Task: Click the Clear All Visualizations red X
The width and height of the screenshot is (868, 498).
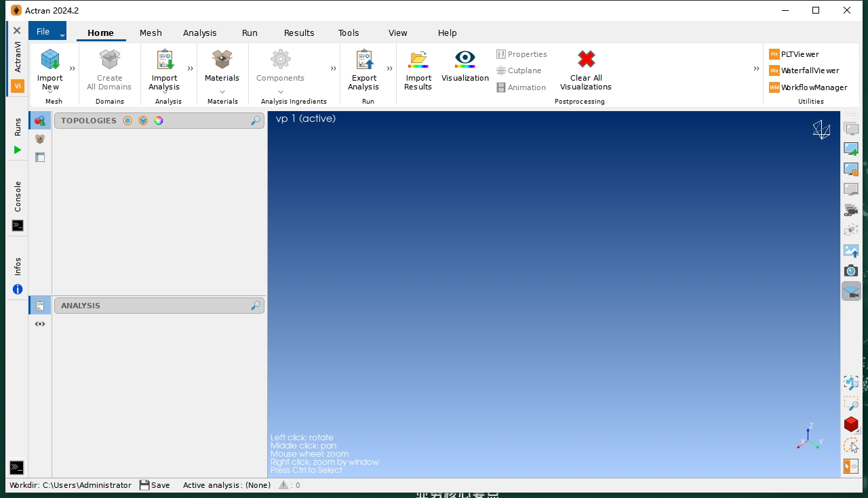Action: (x=586, y=60)
